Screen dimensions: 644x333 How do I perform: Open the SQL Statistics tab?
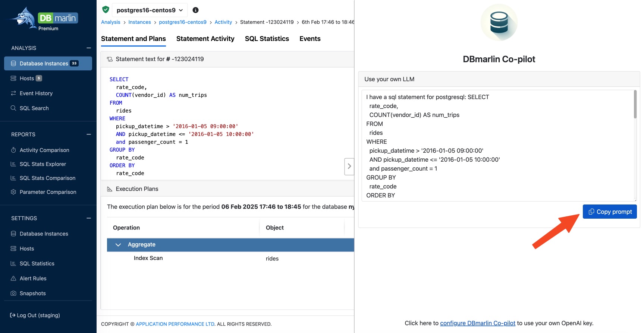click(x=267, y=39)
